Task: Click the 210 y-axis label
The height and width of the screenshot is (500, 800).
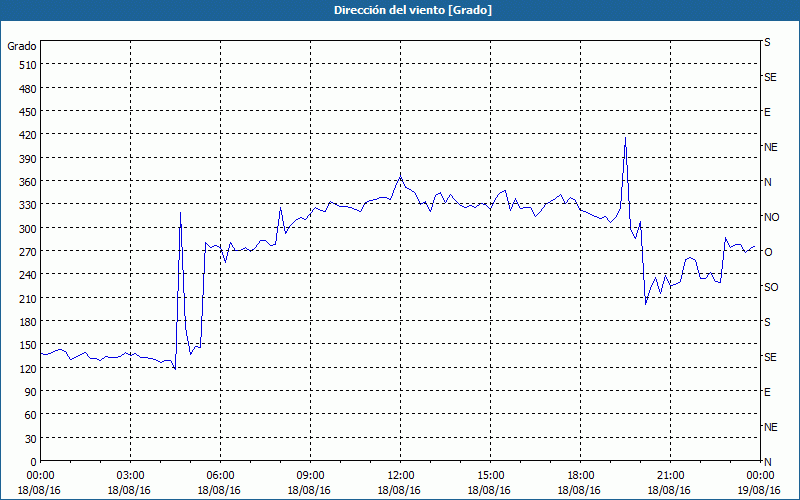Action: point(28,298)
